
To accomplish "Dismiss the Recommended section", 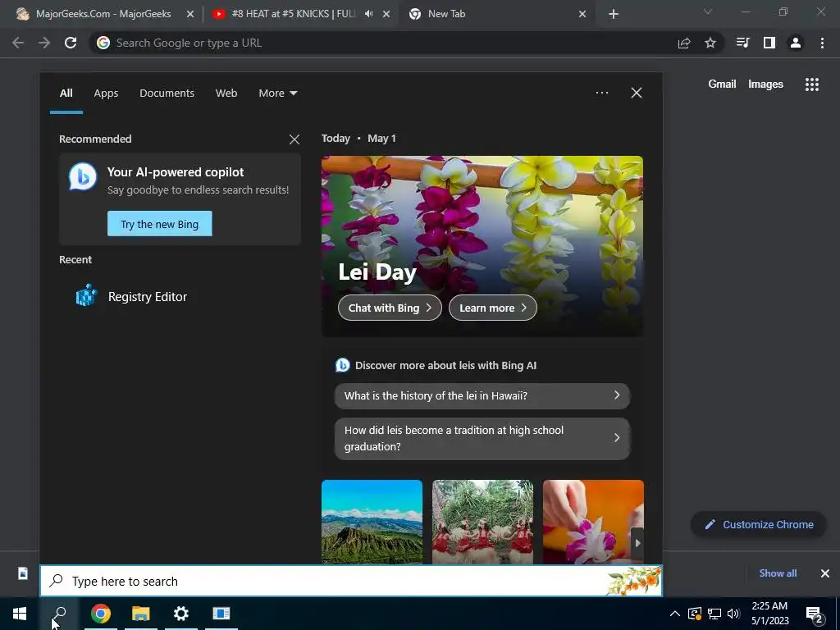I will (x=294, y=139).
